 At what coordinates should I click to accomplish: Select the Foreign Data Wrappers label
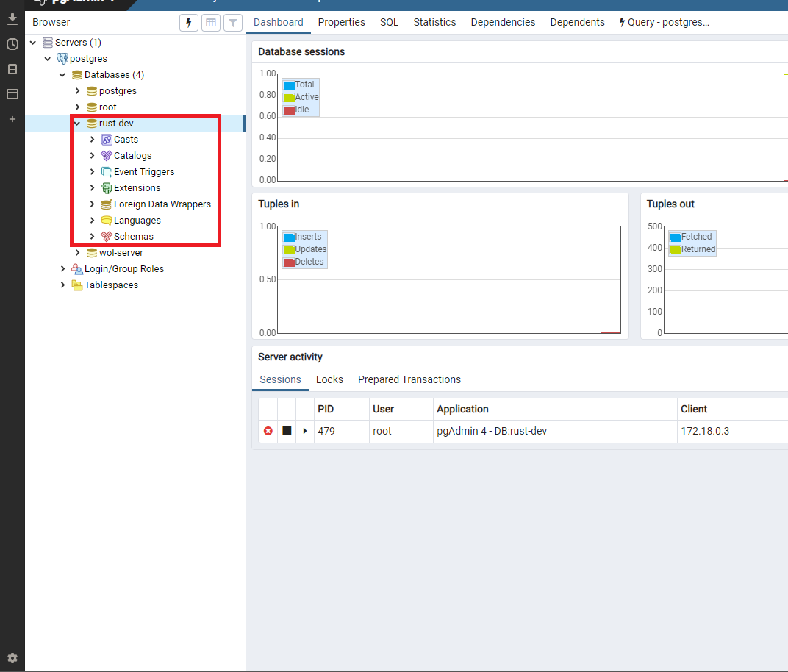(162, 204)
